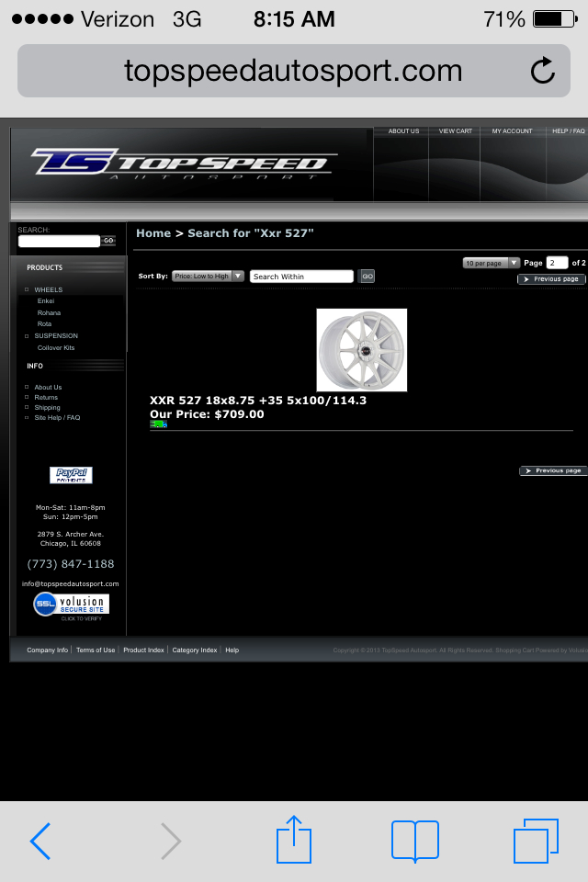Image resolution: width=588 pixels, height=882 pixels.
Task: Click the XXR 527 wheel thumbnail
Action: [361, 350]
